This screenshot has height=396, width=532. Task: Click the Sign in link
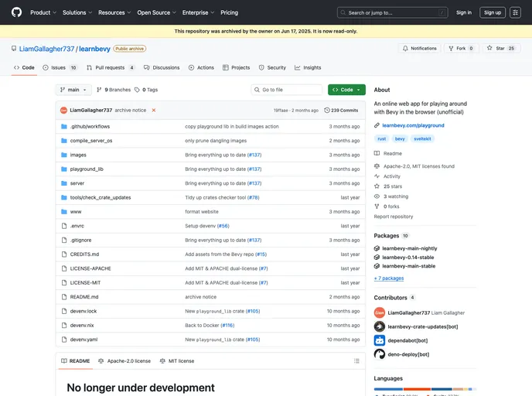click(464, 12)
